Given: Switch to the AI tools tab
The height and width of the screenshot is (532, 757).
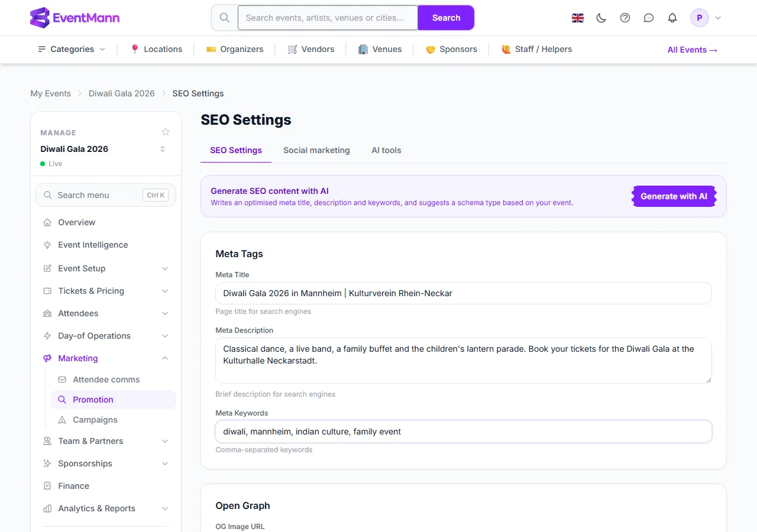Looking at the screenshot, I should click(386, 150).
